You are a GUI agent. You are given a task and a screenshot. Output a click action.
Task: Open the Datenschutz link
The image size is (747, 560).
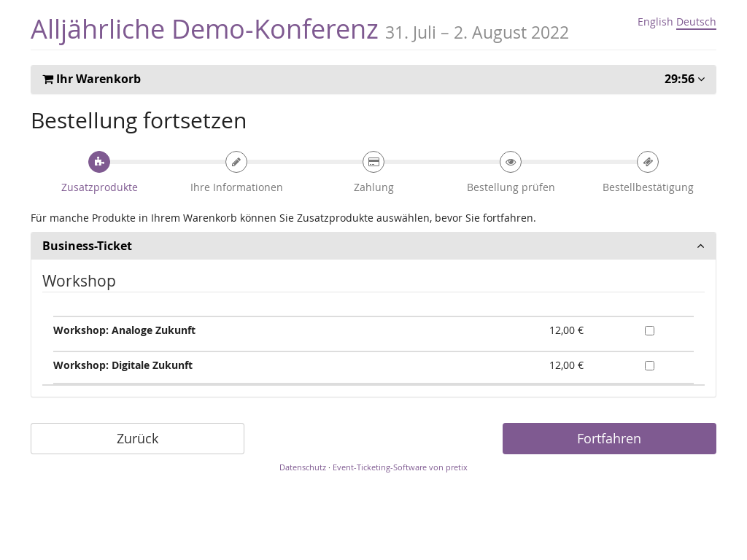[x=303, y=467]
